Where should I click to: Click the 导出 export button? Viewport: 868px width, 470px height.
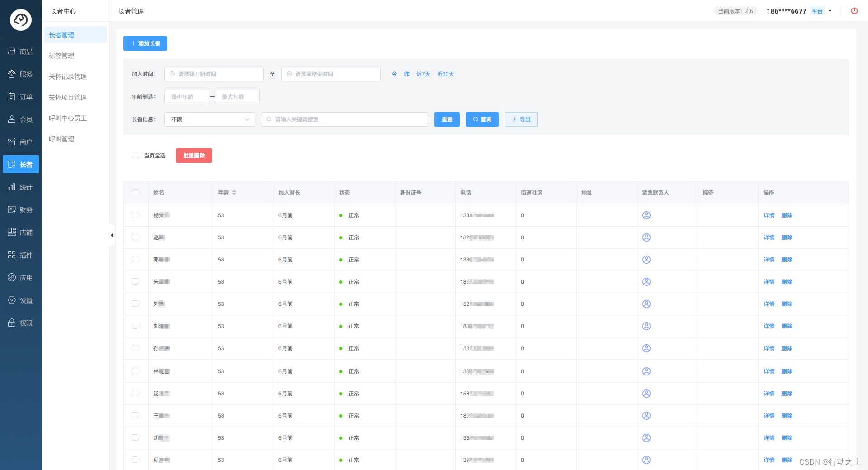(521, 119)
